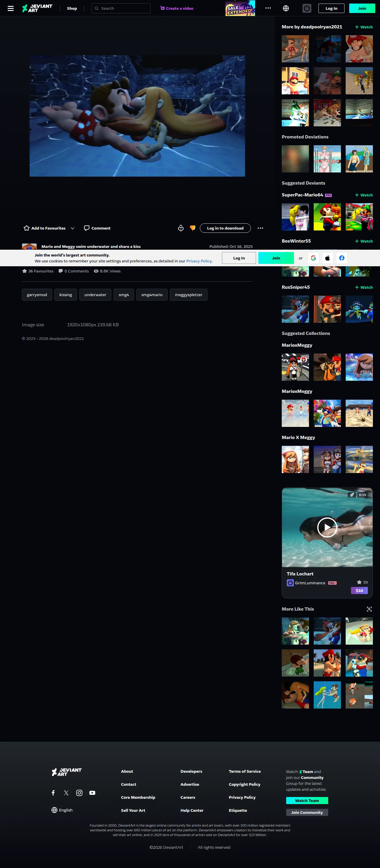Open artwork more options three-dots menu
The width and height of the screenshot is (380, 868).
pyautogui.click(x=260, y=228)
